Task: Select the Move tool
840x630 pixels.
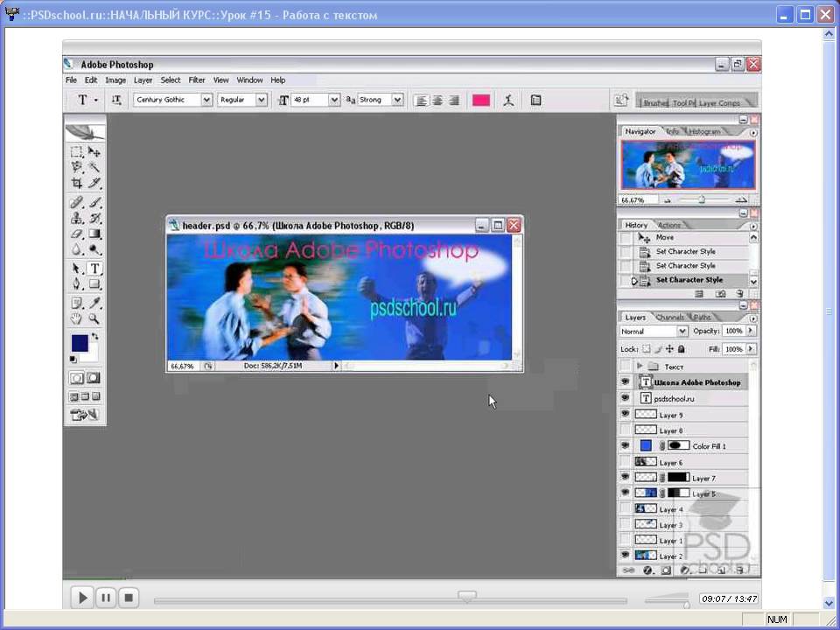Action: [94, 151]
